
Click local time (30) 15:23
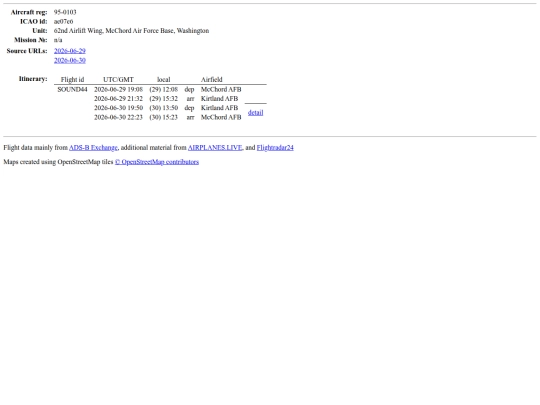click(164, 117)
